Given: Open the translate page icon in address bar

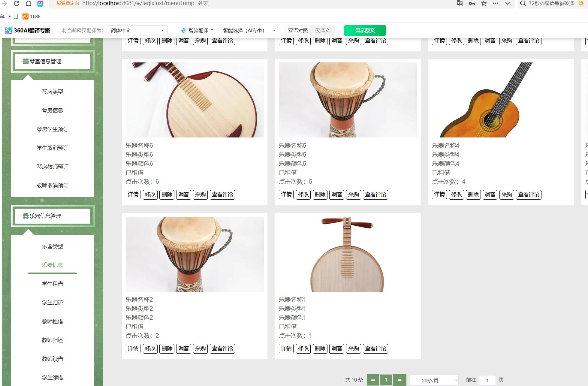Looking at the screenshot, I should pyautogui.click(x=460, y=4).
